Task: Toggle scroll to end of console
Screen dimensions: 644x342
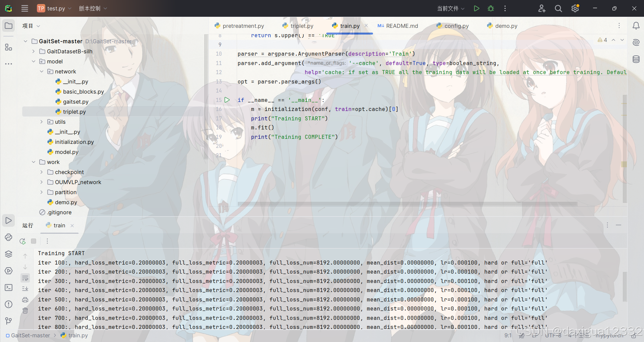Action: [25, 289]
